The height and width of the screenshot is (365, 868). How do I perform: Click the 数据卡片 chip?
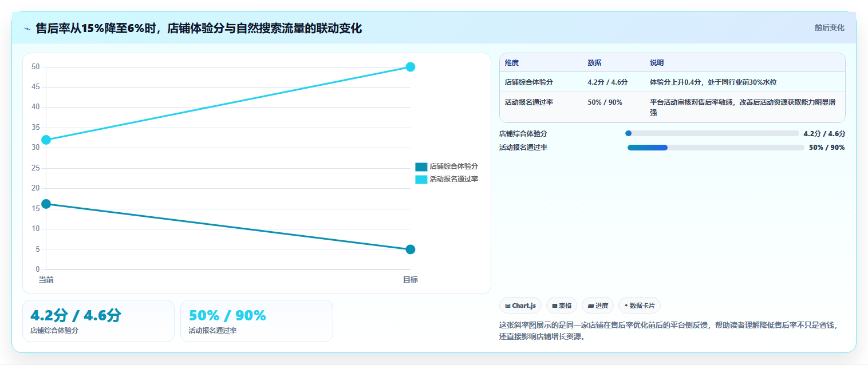(639, 306)
